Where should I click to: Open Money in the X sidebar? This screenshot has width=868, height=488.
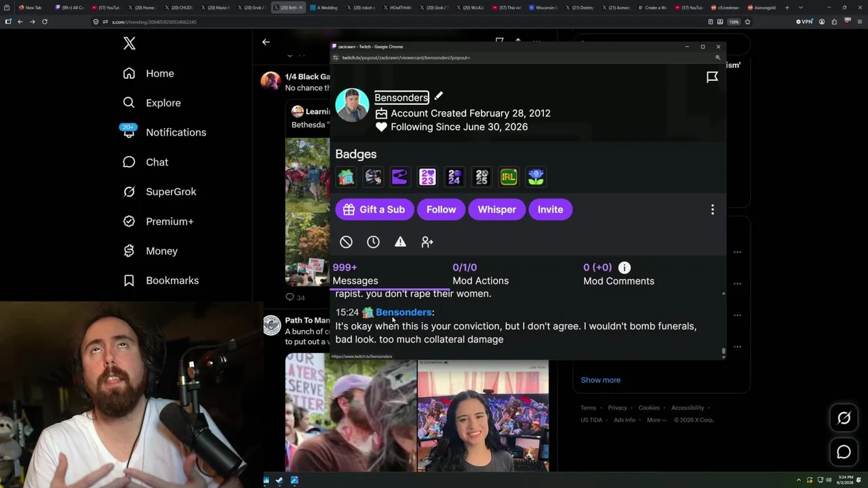click(151, 251)
